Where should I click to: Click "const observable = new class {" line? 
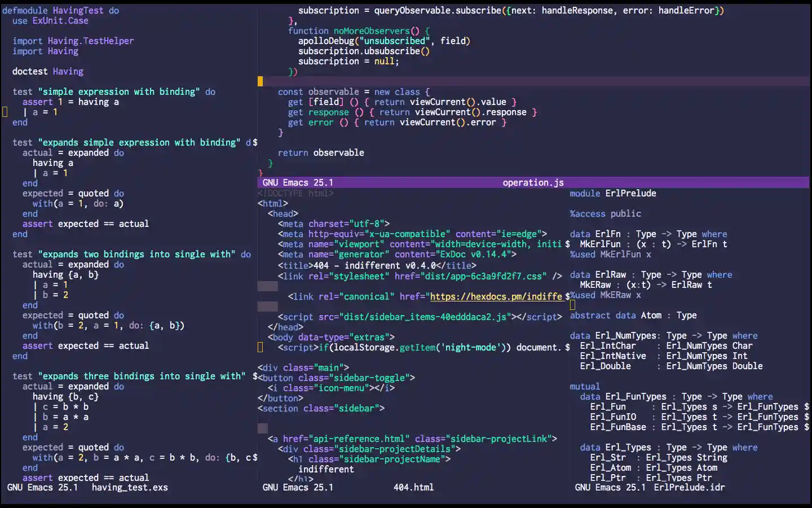pyautogui.click(x=354, y=91)
